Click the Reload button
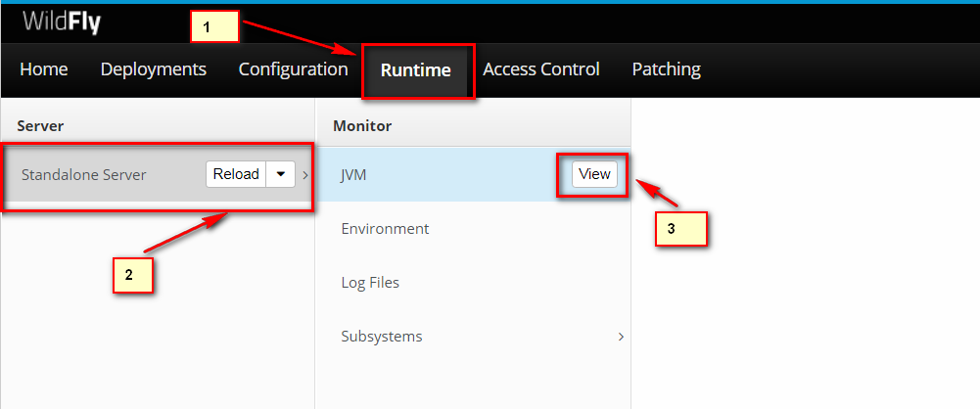Image resolution: width=980 pixels, height=409 pixels. coord(236,174)
